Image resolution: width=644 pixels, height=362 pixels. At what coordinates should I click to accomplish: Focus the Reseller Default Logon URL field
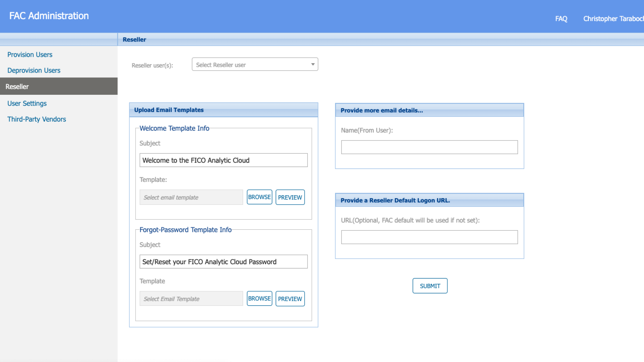coord(429,237)
